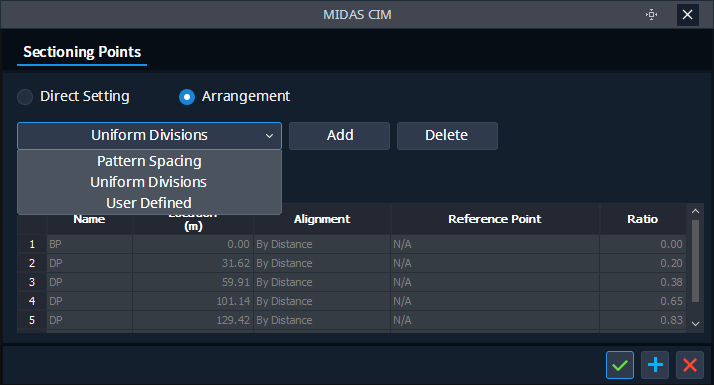Click the BP name cell
Screen dimensions: 714x385
tap(90, 244)
